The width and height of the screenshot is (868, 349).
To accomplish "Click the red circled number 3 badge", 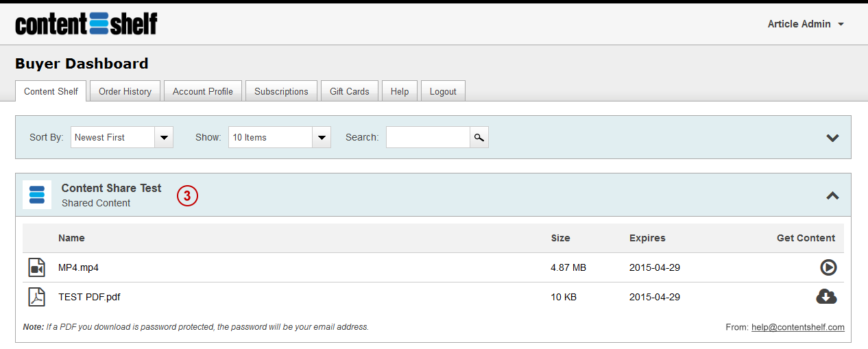I will coord(187,195).
